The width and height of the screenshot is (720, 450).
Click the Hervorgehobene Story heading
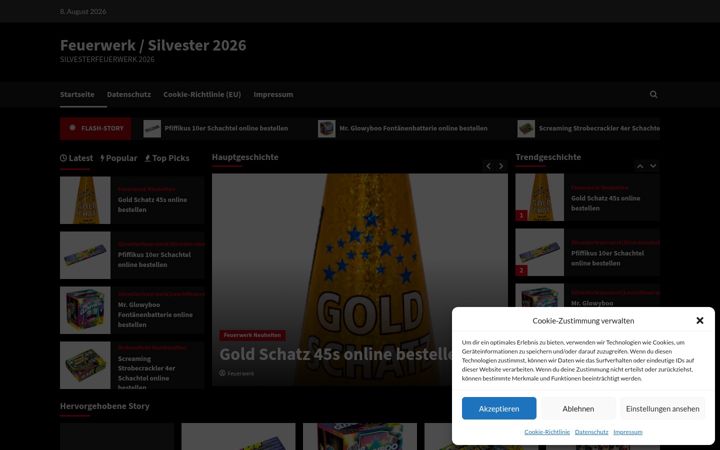105,406
